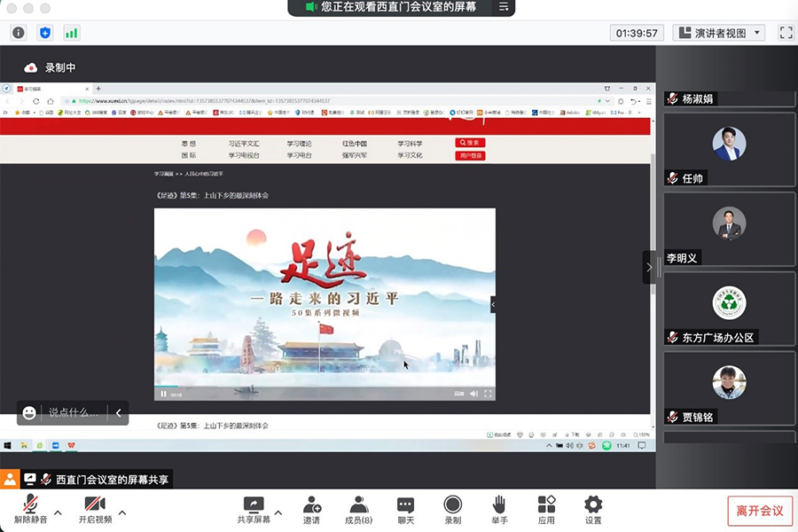Screen dimensions: 798x532
Task: Open 学习电视台 nav item
Action: click(x=244, y=155)
